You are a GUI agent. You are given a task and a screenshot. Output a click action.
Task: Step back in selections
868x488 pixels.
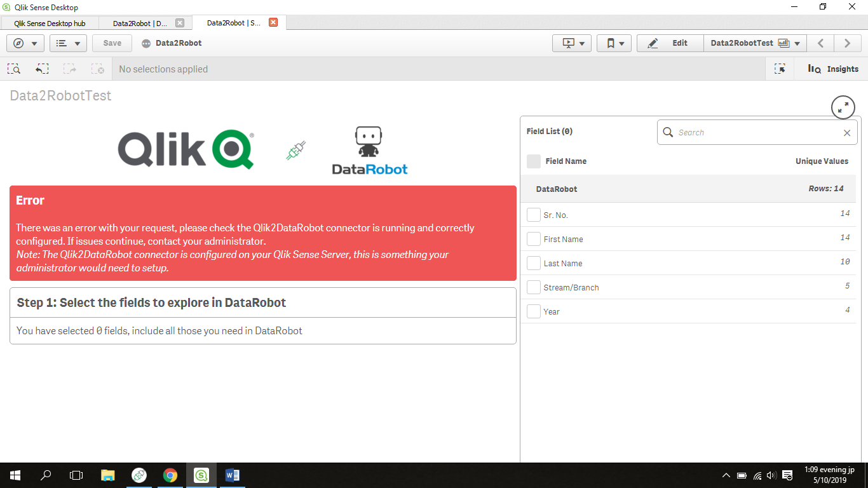click(x=42, y=69)
